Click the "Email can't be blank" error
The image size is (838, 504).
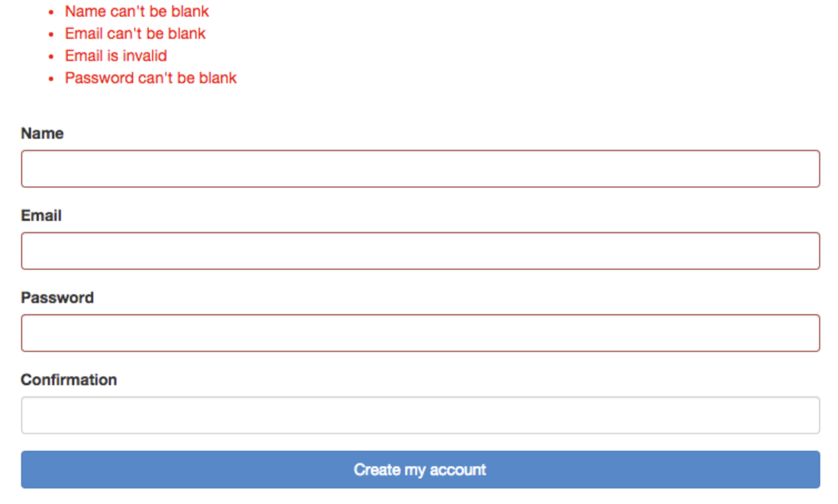coord(135,34)
